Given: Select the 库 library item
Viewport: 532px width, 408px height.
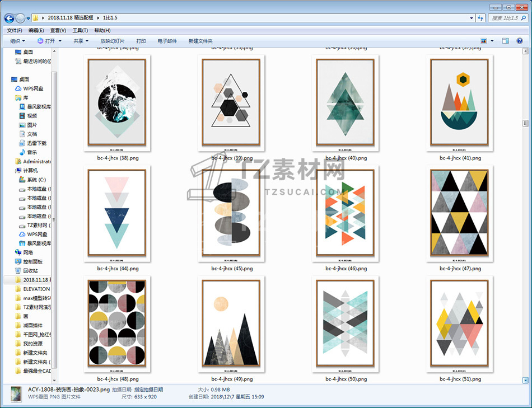Looking at the screenshot, I should [x=22, y=98].
